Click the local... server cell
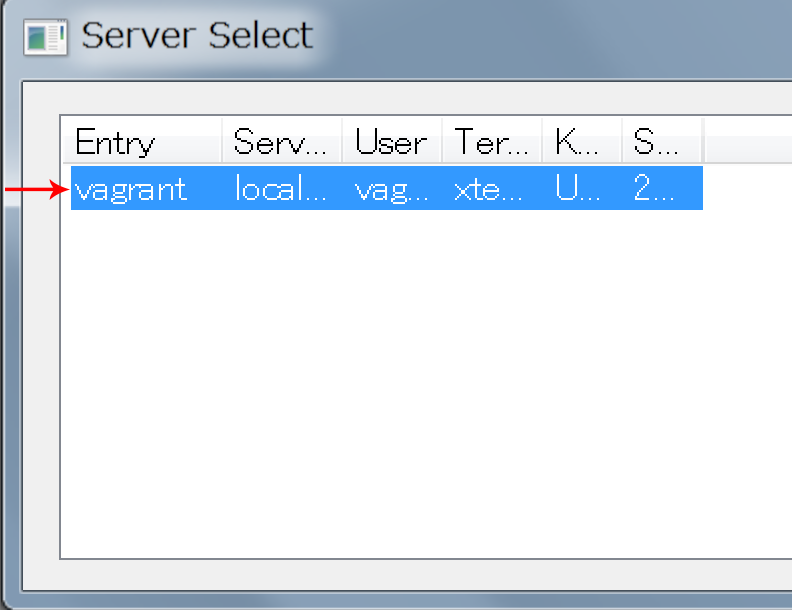792x610 pixels. pyautogui.click(x=281, y=189)
